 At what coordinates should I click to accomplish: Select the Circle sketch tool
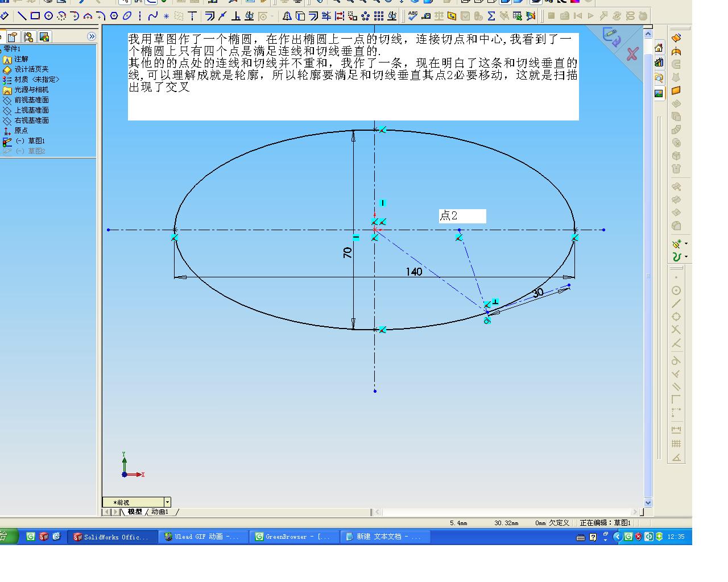[x=48, y=16]
